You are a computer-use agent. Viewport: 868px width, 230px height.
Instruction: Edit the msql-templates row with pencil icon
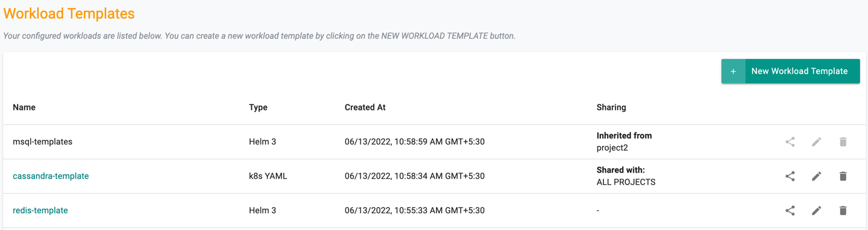click(x=817, y=142)
